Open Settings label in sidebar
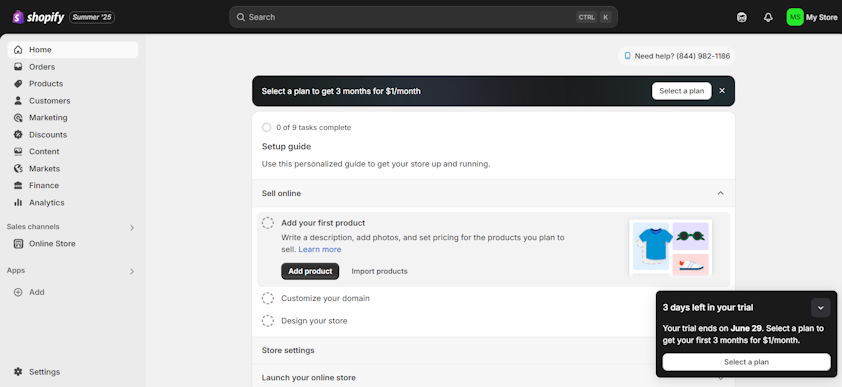The width and height of the screenshot is (842, 387). (x=45, y=372)
